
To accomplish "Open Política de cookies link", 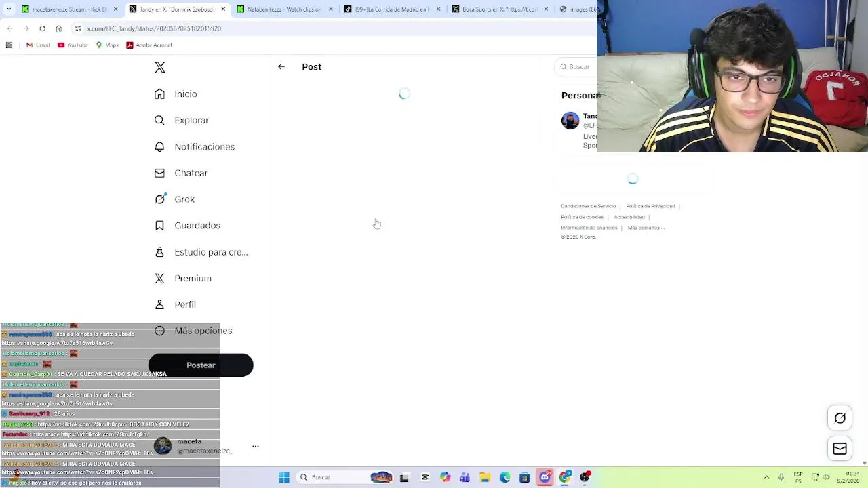I will click(x=582, y=217).
